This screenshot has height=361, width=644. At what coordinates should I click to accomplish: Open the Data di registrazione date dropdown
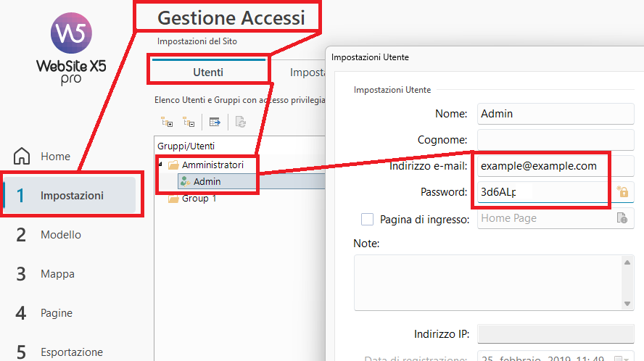click(619, 358)
